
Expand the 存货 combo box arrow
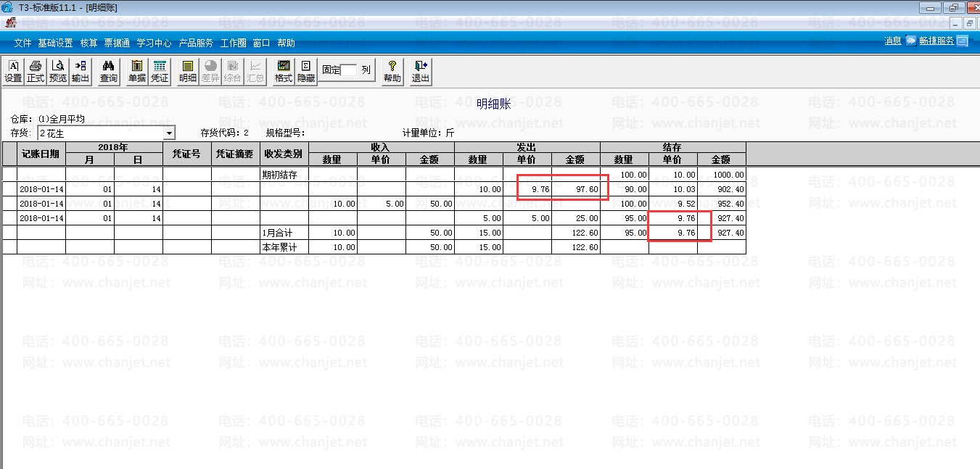pyautogui.click(x=170, y=133)
